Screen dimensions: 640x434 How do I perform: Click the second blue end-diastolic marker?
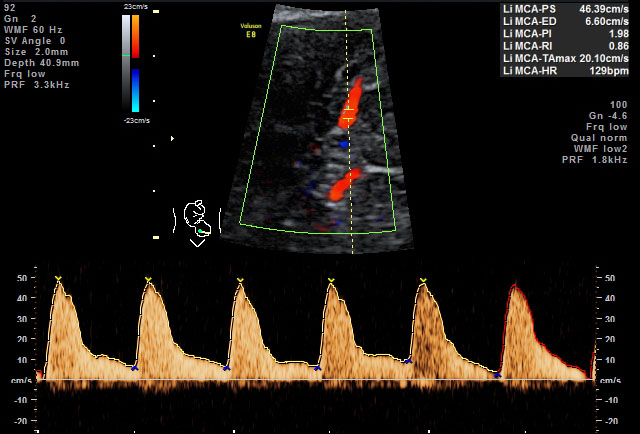227,368
